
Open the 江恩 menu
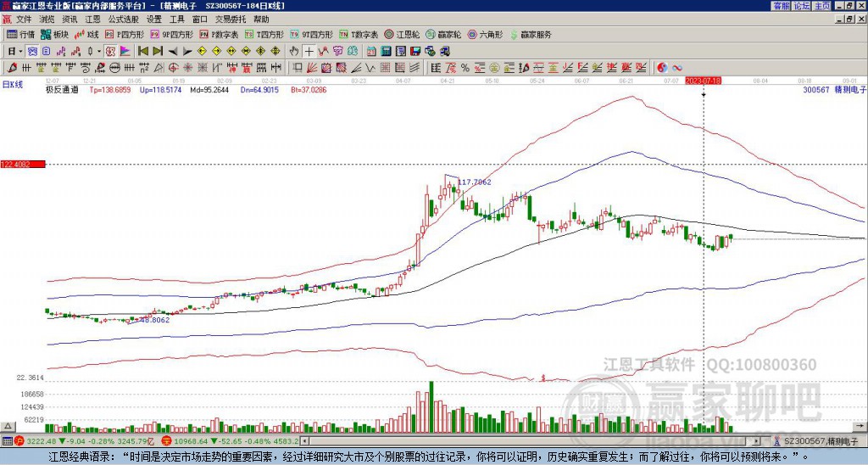92,20
